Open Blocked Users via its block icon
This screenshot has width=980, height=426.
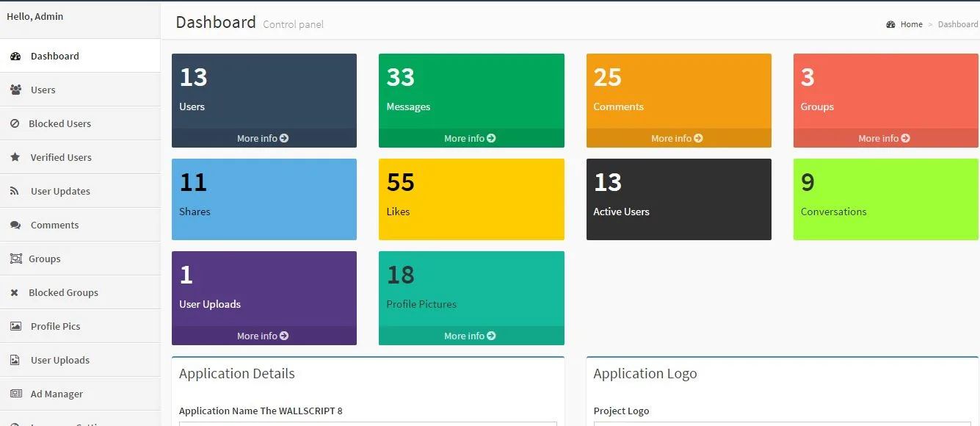[x=16, y=123]
